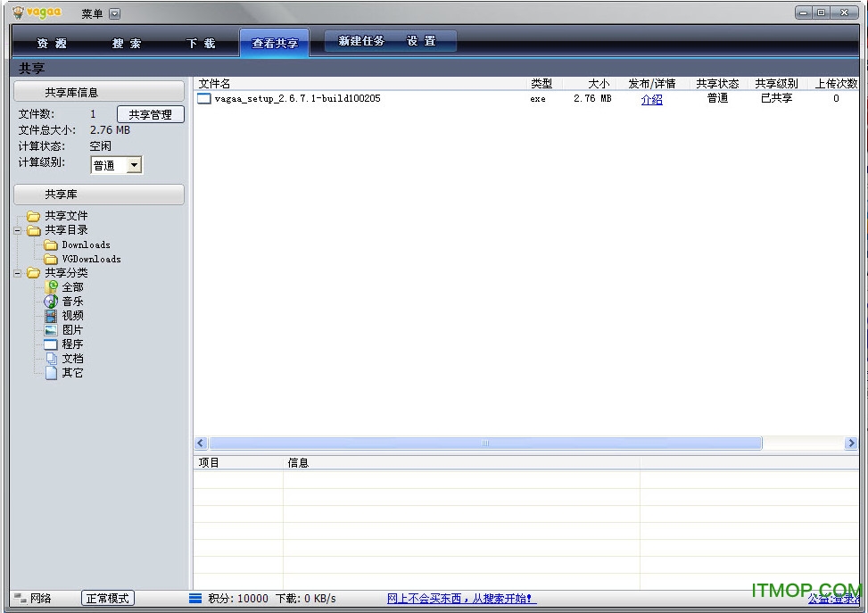Go to the 设置 tab

click(421, 41)
